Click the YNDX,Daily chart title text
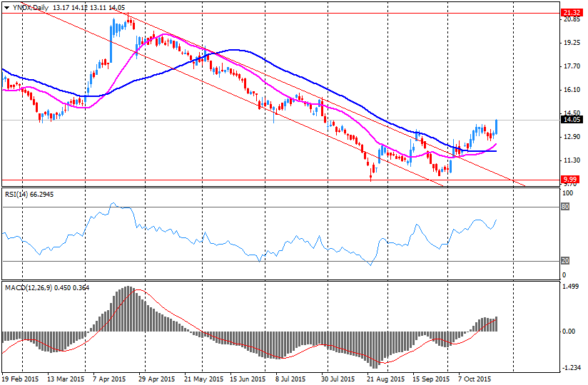 tap(31, 8)
